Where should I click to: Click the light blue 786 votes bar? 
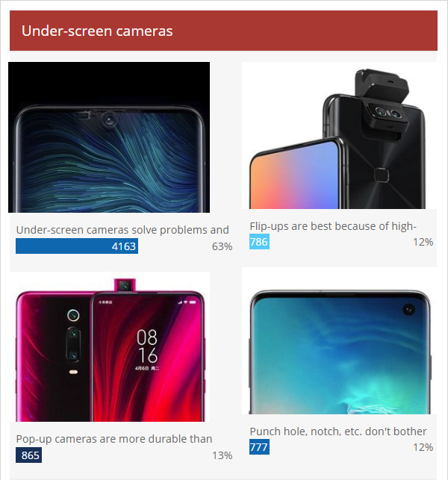click(x=259, y=242)
